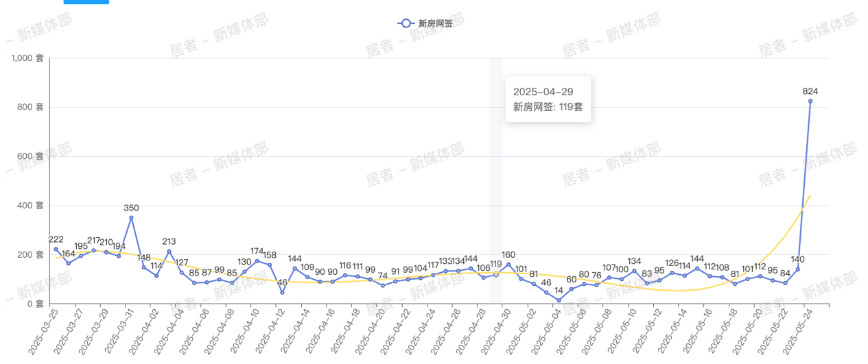Click the x-axis date label 2025-04-10

coord(244,331)
